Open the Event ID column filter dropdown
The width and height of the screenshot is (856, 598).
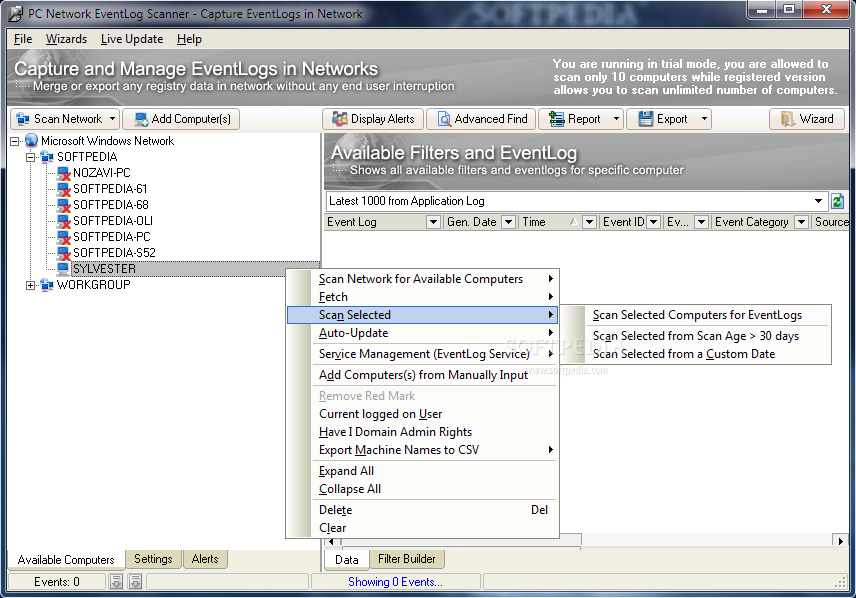[x=653, y=222]
